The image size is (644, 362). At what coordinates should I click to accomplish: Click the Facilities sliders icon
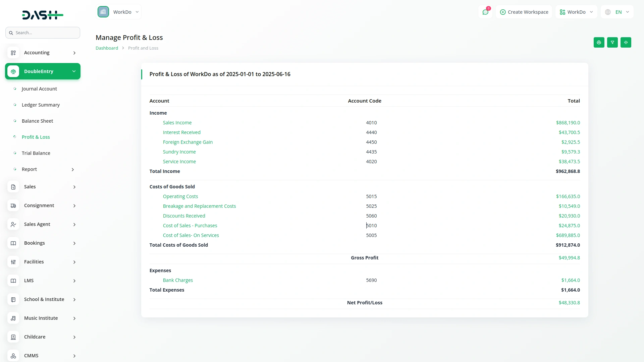13,262
